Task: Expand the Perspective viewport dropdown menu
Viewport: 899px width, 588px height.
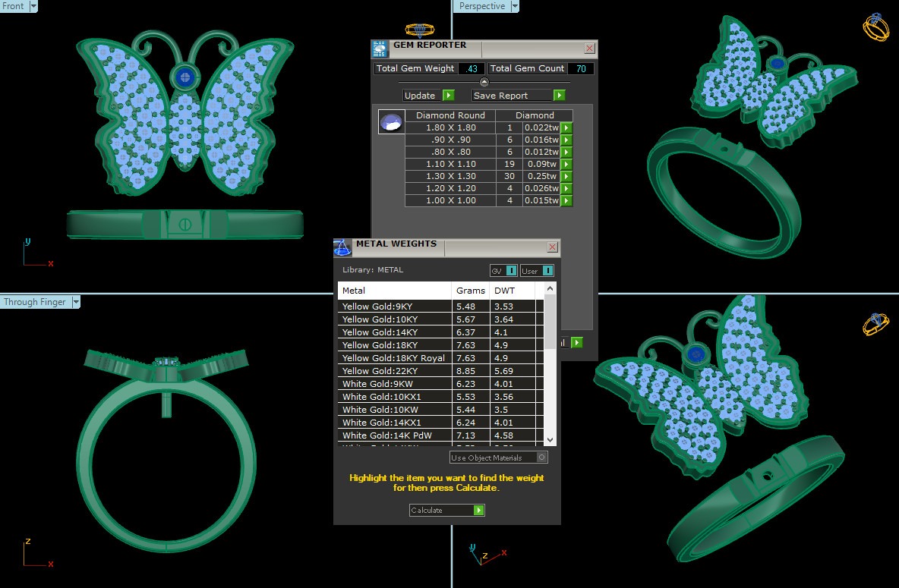Action: [x=516, y=6]
